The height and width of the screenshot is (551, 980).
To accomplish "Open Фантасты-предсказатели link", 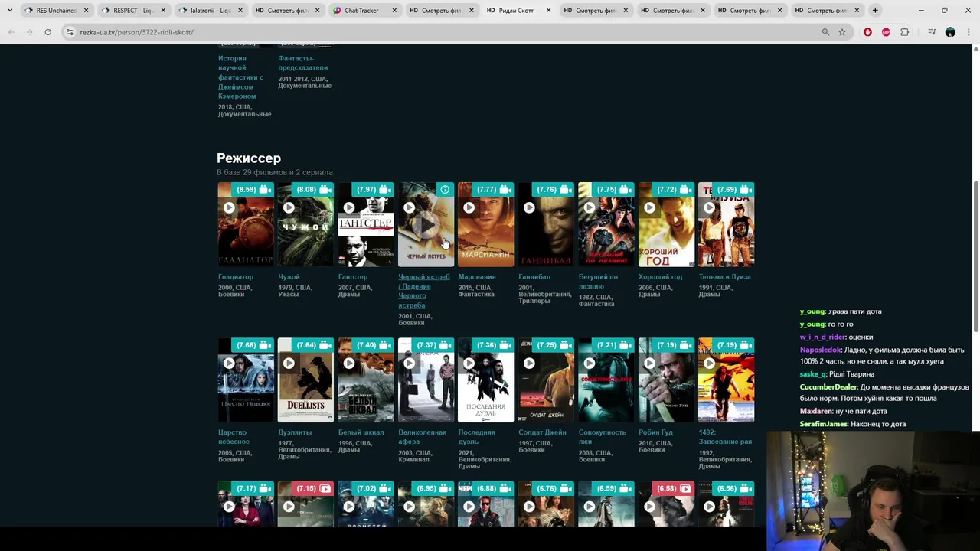I will pyautogui.click(x=302, y=63).
